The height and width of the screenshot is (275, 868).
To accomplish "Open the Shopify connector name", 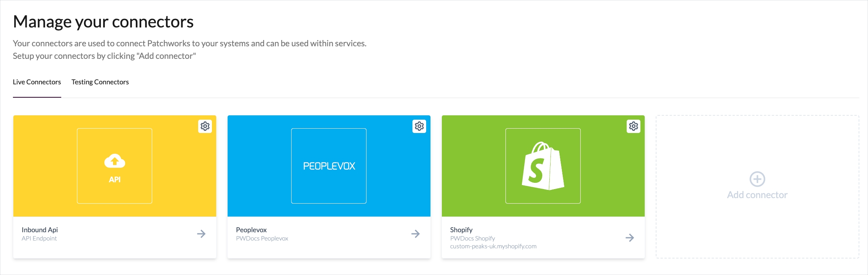I will [461, 230].
